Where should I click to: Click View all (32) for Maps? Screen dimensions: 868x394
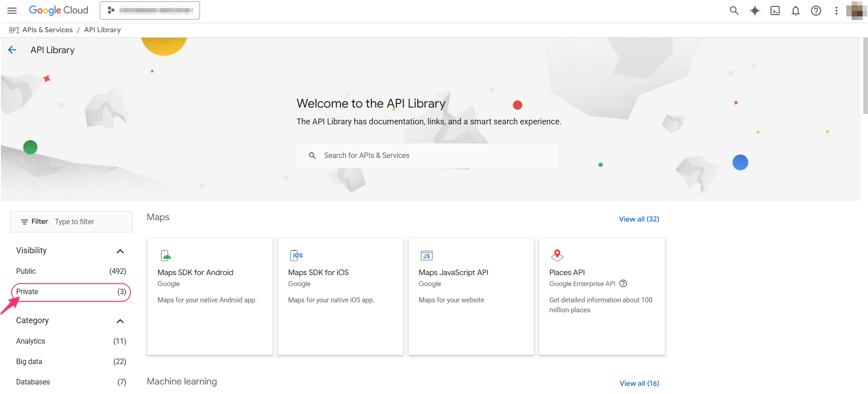click(x=639, y=219)
